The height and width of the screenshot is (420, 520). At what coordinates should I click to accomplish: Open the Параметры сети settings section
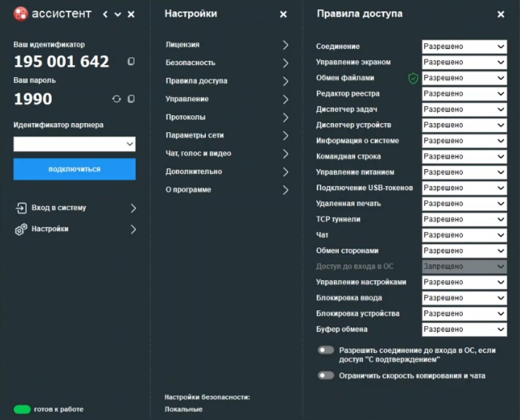227,136
